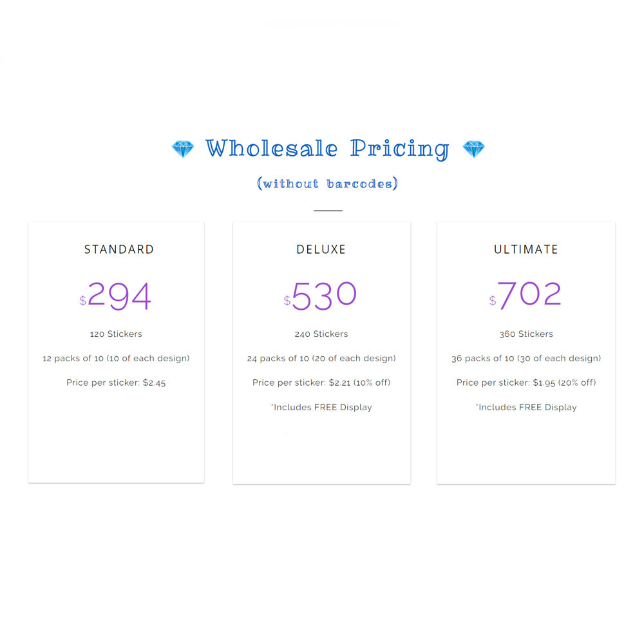The image size is (644, 644).
Task: Click Deluxe "Includes FREE Display" note
Action: pos(321,407)
